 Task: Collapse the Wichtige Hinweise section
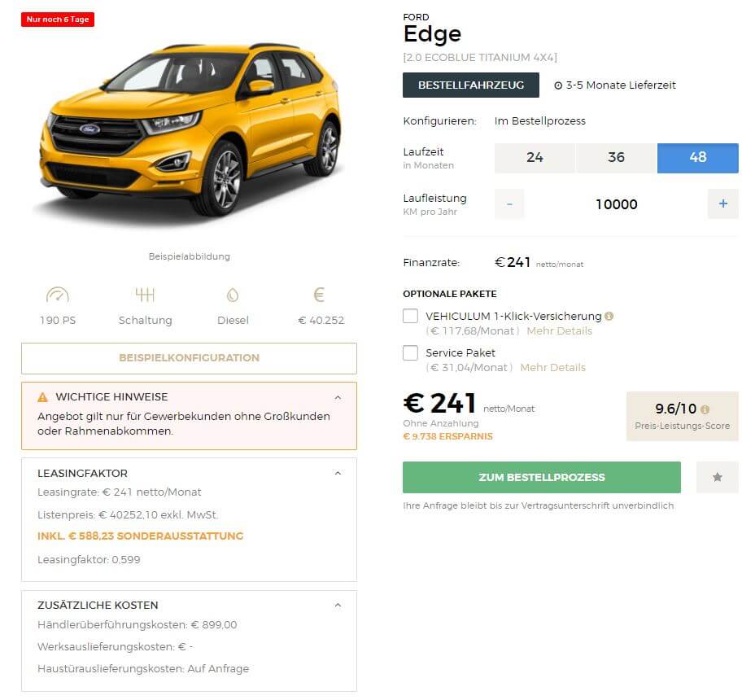tap(338, 397)
